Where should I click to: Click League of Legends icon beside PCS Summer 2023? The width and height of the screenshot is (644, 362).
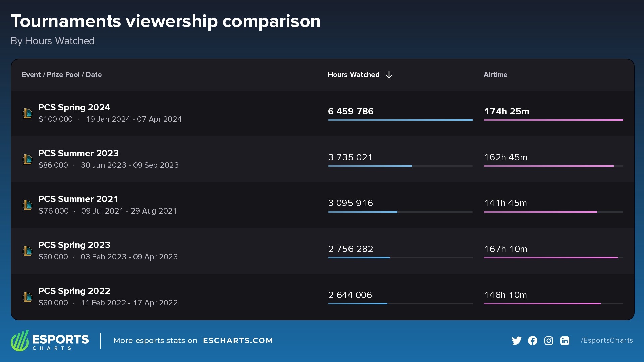click(28, 159)
